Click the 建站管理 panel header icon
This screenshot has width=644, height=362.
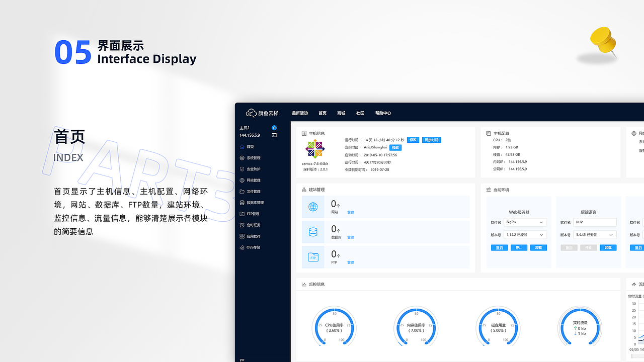pos(304,190)
